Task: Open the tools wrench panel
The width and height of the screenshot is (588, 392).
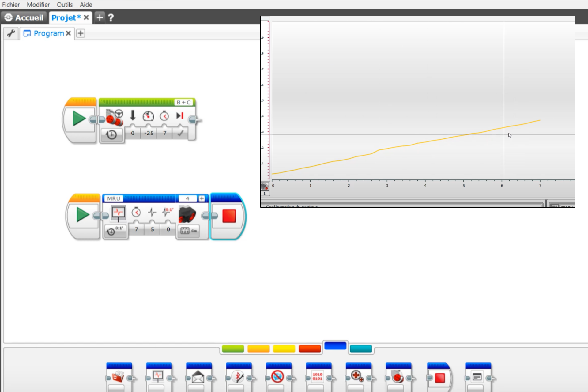Action: pyautogui.click(x=11, y=33)
